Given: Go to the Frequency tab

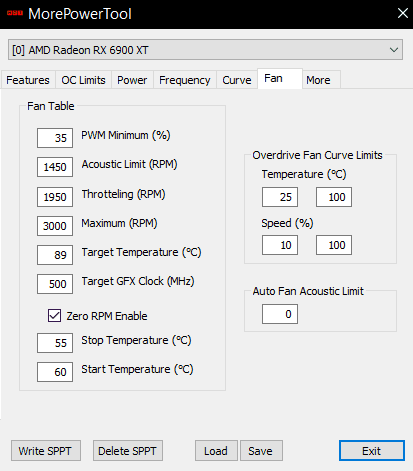Looking at the screenshot, I should click(x=185, y=80).
